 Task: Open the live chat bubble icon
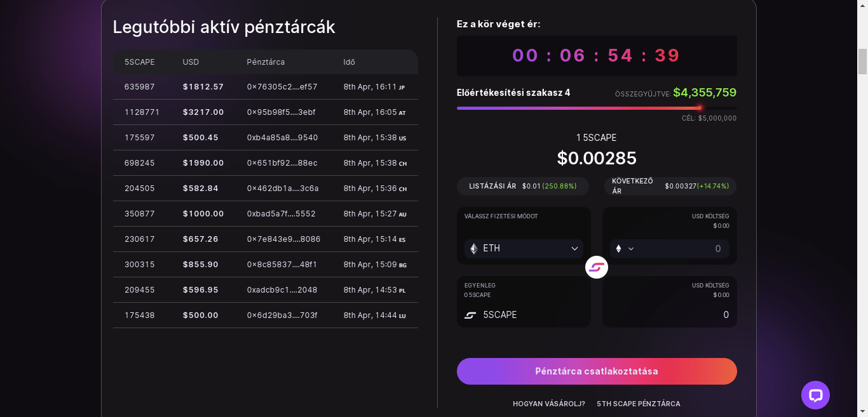point(815,395)
